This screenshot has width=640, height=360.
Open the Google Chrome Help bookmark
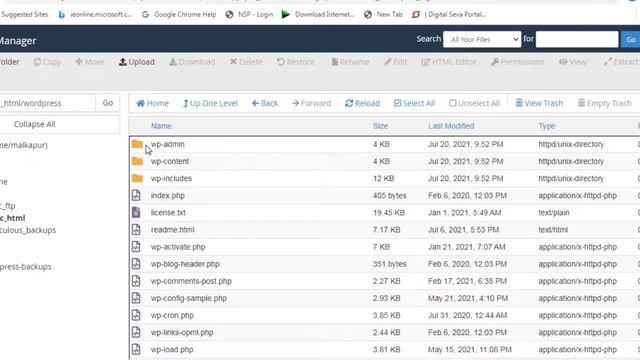[x=179, y=14]
